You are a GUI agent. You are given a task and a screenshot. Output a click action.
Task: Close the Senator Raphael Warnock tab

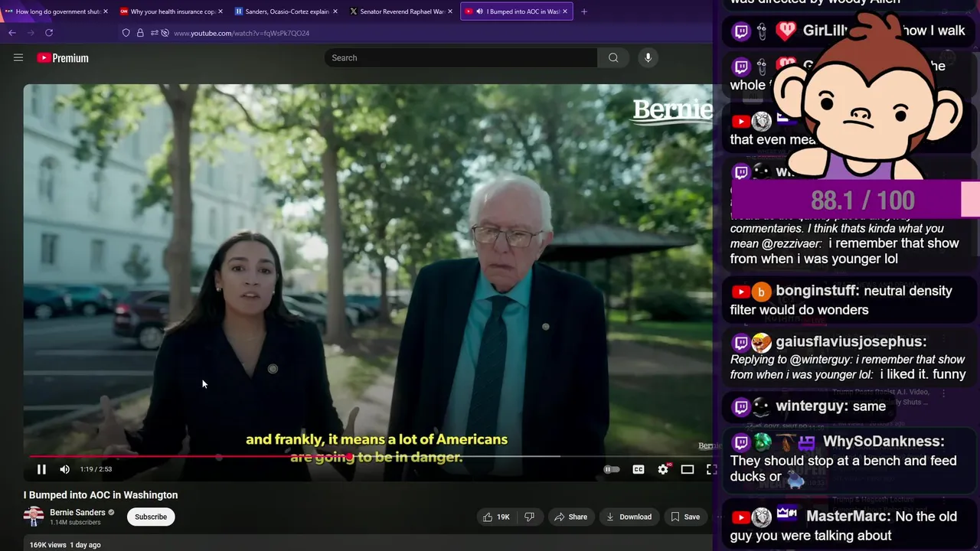tap(450, 11)
